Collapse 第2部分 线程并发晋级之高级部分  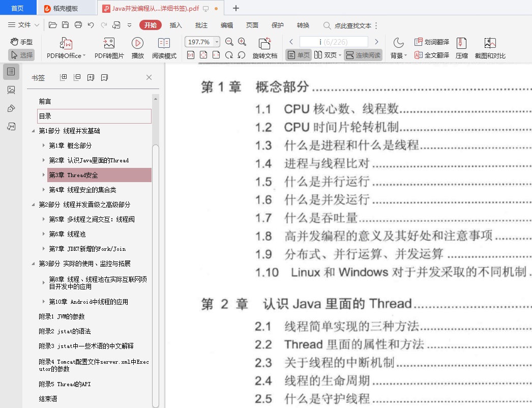33,205
